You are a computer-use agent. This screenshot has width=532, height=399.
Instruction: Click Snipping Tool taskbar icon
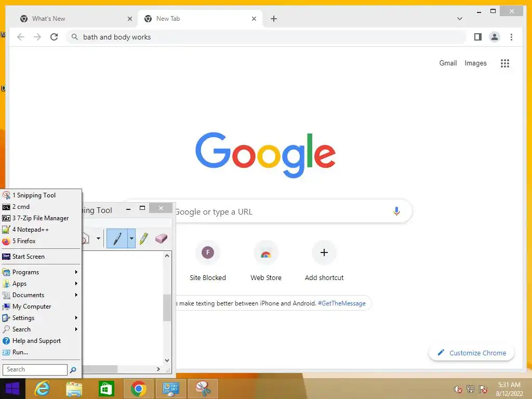(x=203, y=389)
